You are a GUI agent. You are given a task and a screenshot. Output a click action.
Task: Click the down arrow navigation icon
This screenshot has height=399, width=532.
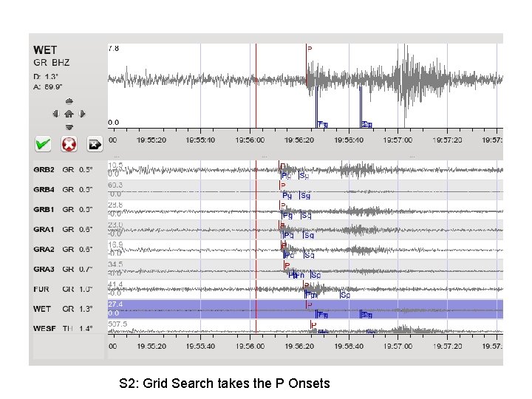[69, 127]
